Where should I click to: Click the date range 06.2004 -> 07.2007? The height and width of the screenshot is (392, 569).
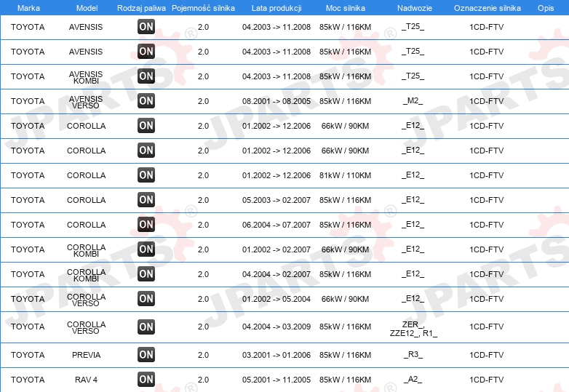(276, 225)
